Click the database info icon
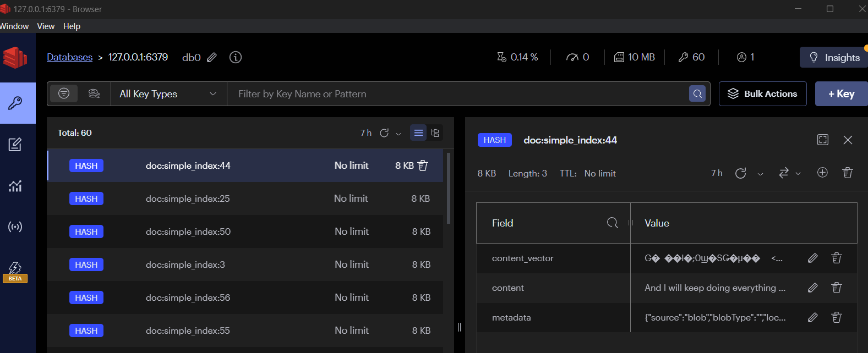This screenshot has height=353, width=868. 236,57
